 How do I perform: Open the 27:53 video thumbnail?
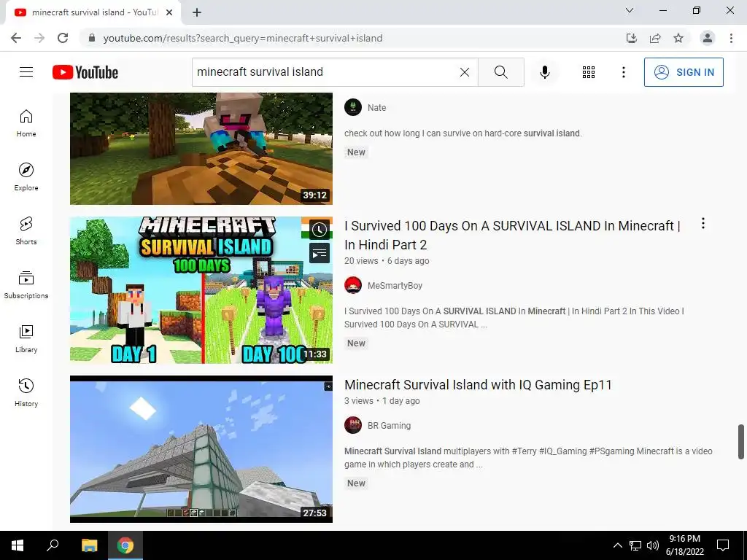click(x=201, y=449)
